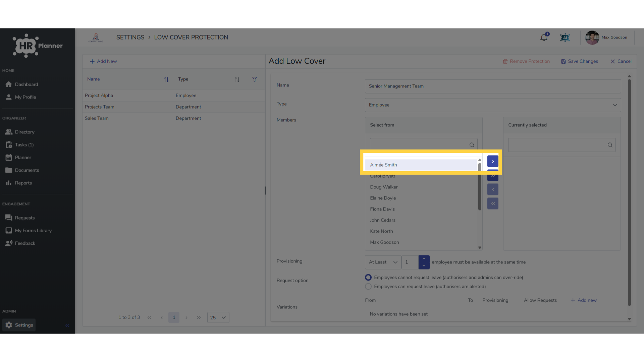The width and height of the screenshot is (644, 362).
Task: Collapse the sidebar with double chevron
Action: click(x=67, y=325)
